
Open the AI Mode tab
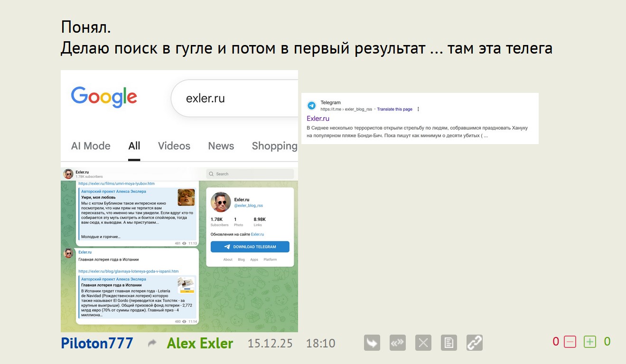(x=91, y=146)
